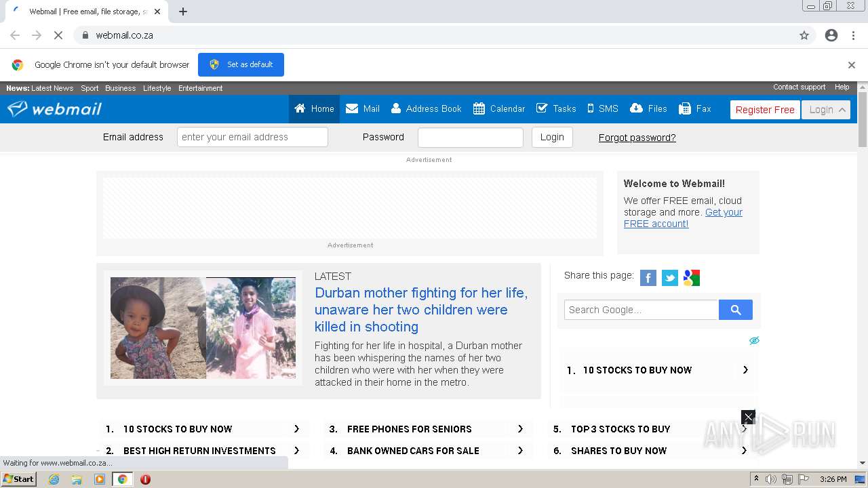
Task: Open the Windows Start menu
Action: [x=19, y=479]
